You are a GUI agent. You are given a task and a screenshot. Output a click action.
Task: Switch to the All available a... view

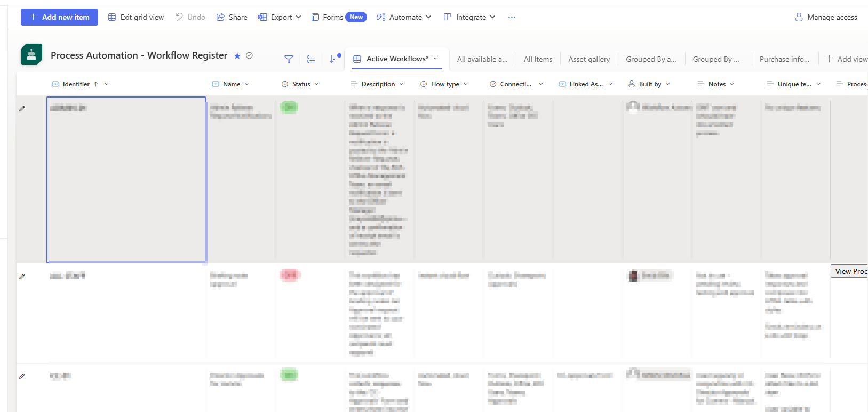click(x=482, y=59)
